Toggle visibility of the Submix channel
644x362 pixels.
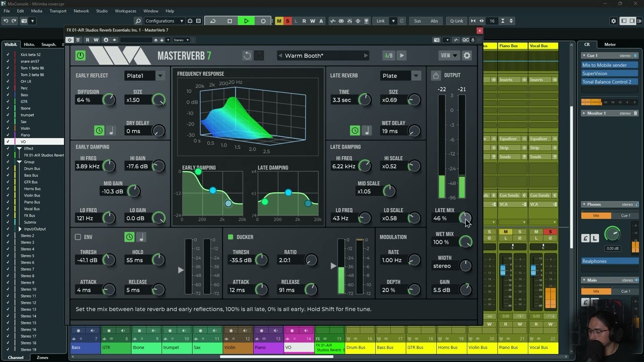[8, 222]
